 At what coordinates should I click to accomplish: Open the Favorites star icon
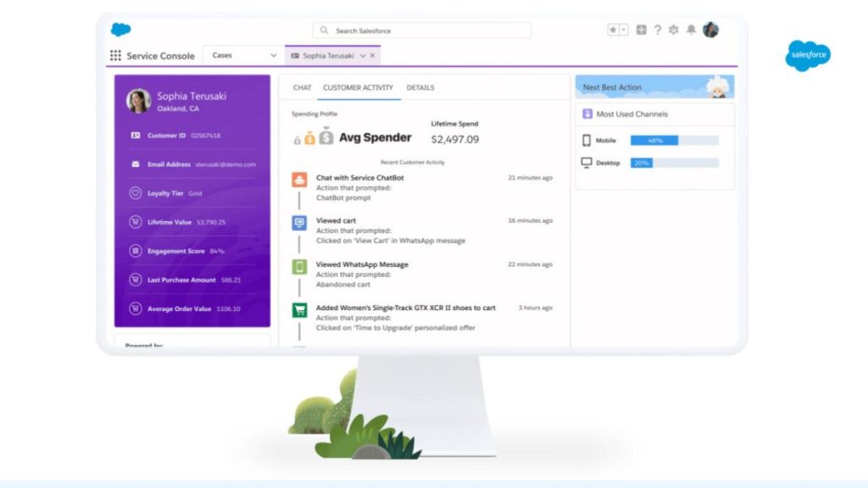(613, 30)
